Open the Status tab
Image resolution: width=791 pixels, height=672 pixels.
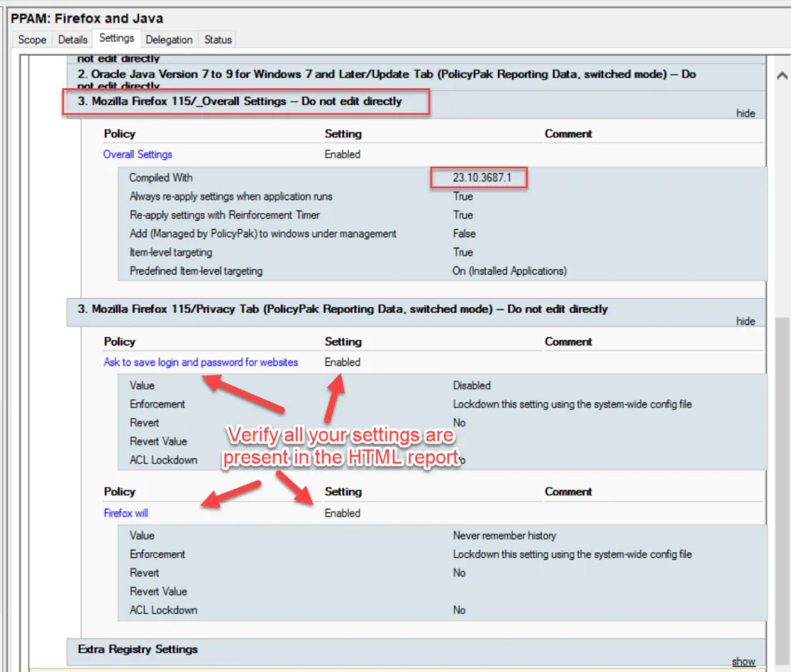pyautogui.click(x=218, y=39)
